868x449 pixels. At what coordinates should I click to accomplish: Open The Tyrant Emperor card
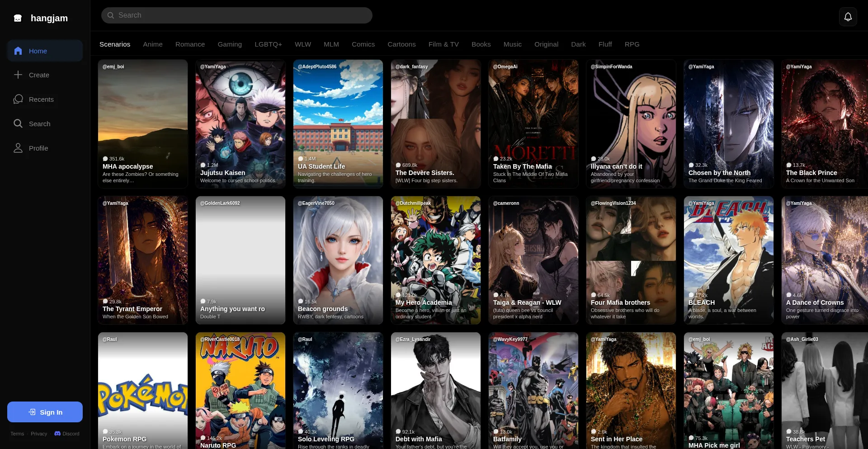tap(143, 260)
